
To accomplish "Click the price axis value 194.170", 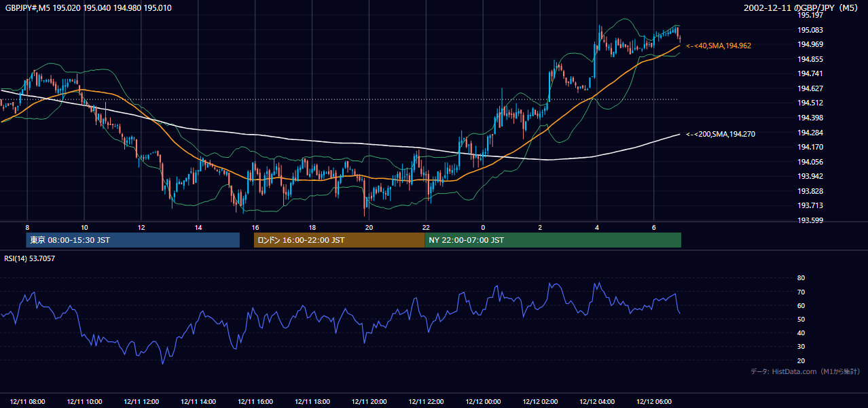I will (810, 147).
